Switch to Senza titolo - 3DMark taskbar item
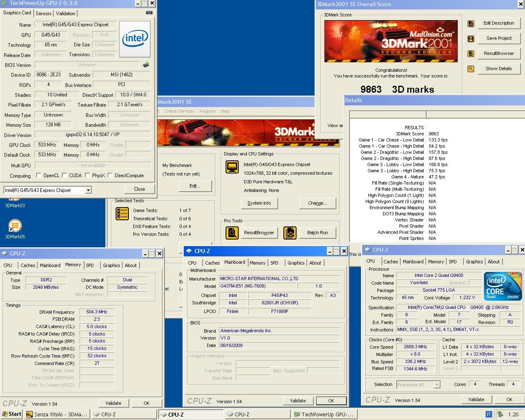Screen dimensions: 525x420 tap(57, 414)
